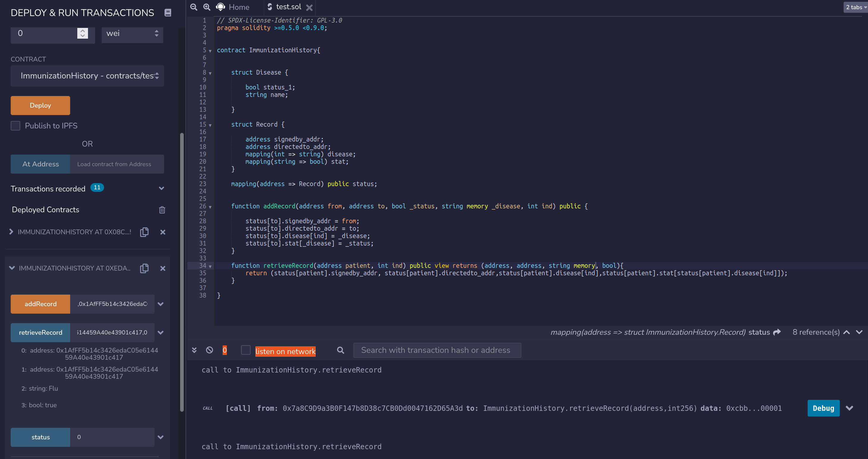Toggle the listen on network checkbox
The height and width of the screenshot is (459, 868).
point(246,350)
